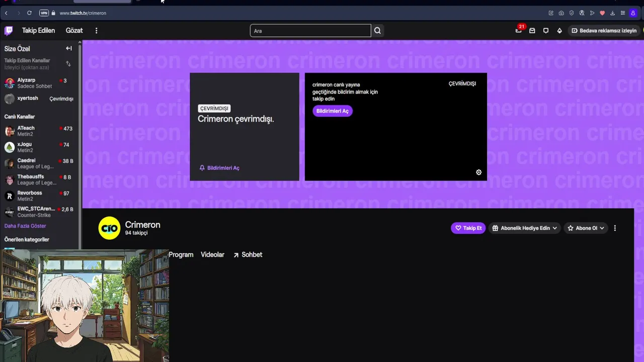Image resolution: width=644 pixels, height=362 pixels.
Task: Open the Bits diamond icon
Action: tap(559, 31)
